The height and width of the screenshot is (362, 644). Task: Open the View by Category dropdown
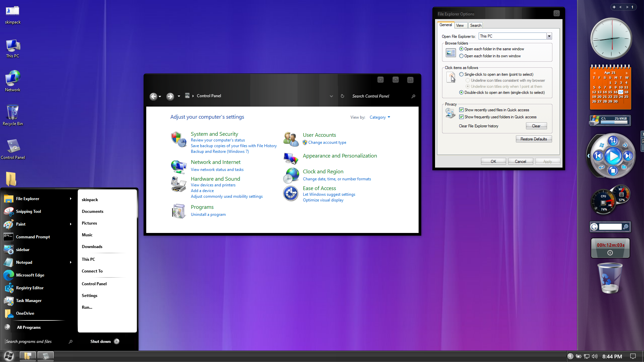click(x=380, y=117)
